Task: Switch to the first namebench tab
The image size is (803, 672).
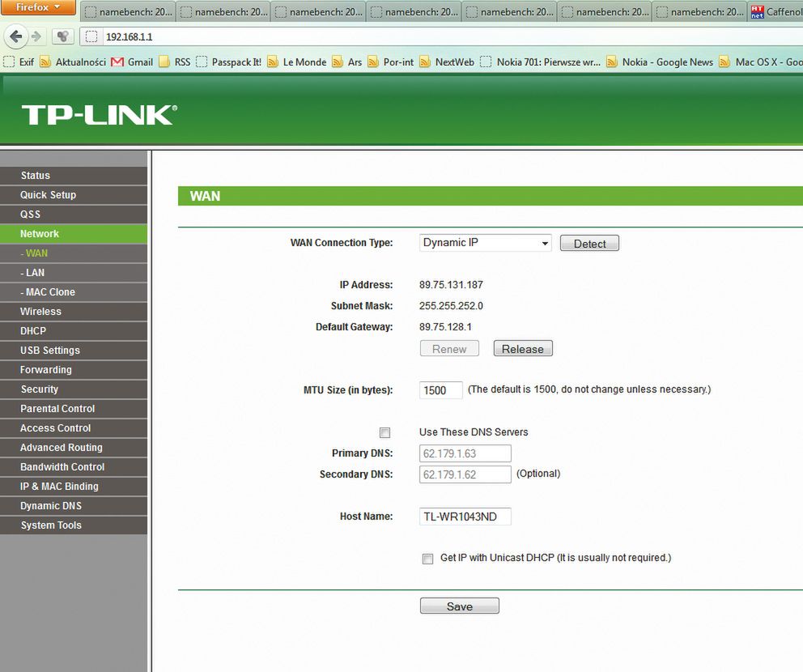Action: [x=128, y=11]
